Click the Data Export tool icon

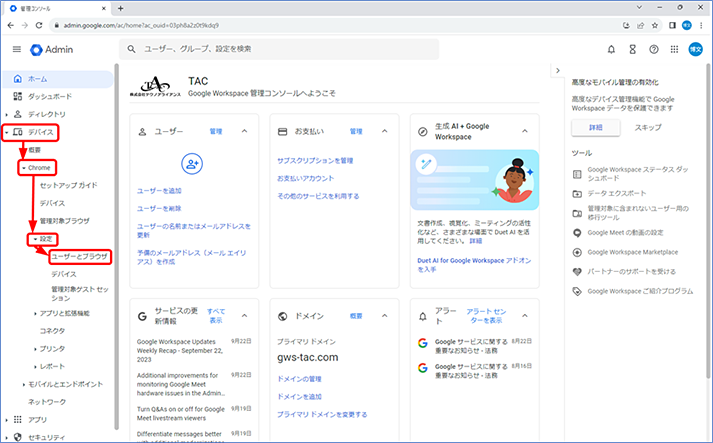pyautogui.click(x=577, y=194)
